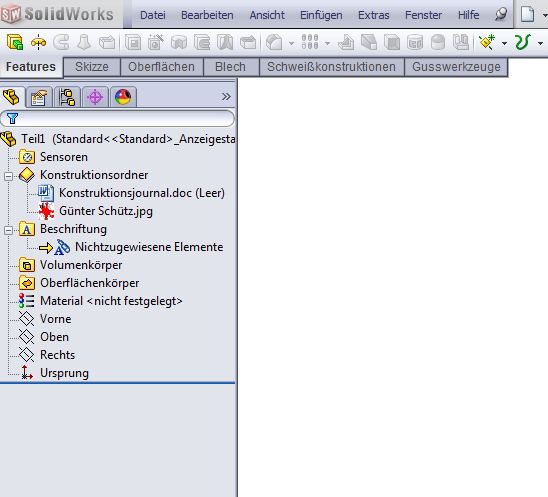Viewport: 548px width, 497px height.
Task: Click the Reference Geometry icon
Action: tap(487, 43)
